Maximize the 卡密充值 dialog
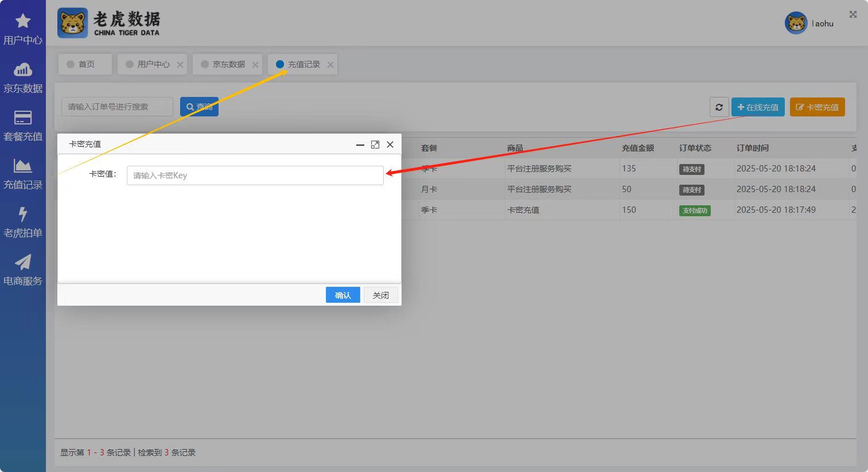The image size is (868, 472). point(375,145)
